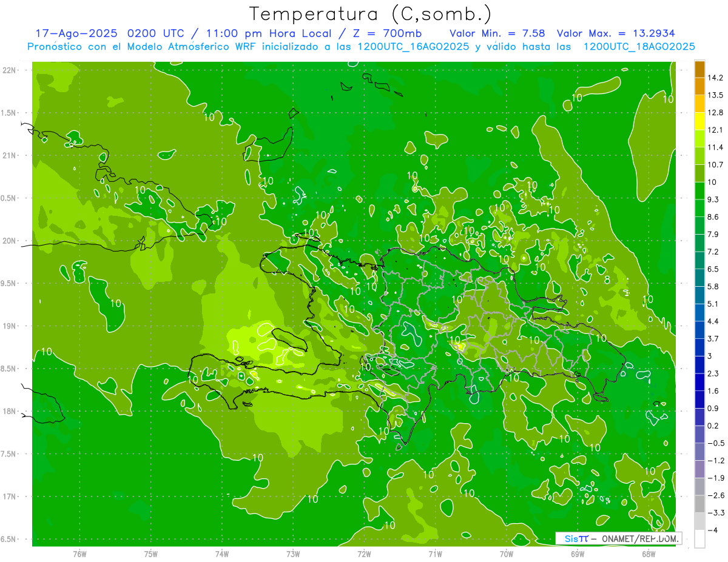Click the "70W" longitude axis label

click(507, 554)
